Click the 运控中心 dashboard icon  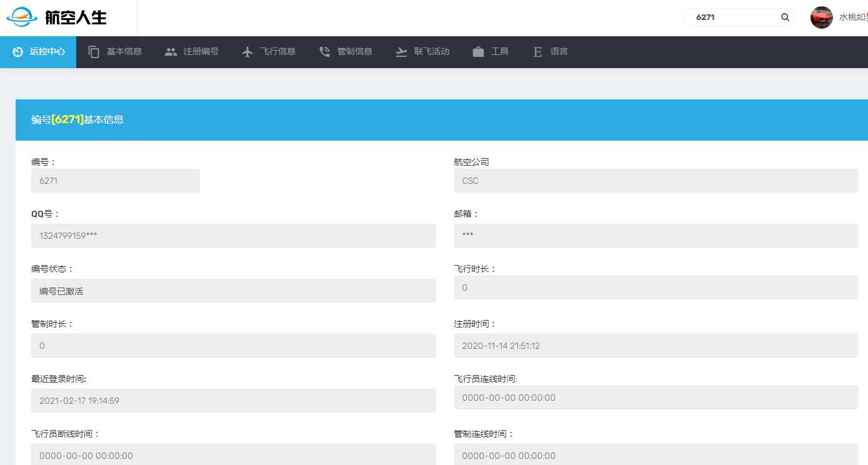[17, 52]
